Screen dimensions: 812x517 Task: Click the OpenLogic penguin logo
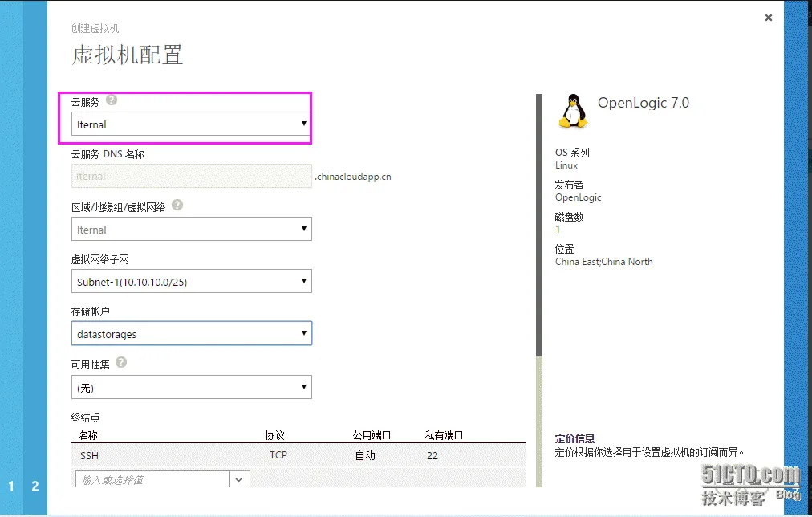(x=573, y=111)
